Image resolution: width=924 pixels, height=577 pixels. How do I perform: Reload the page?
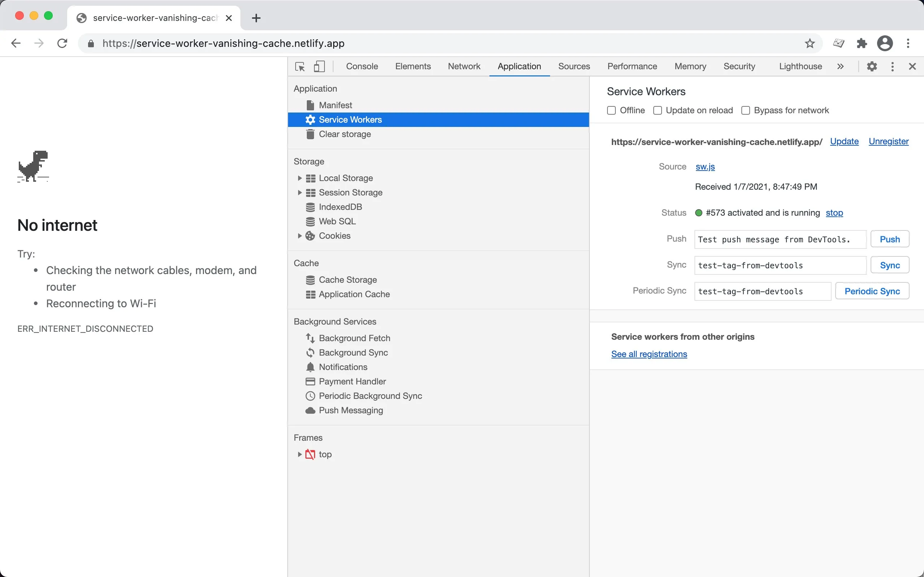click(x=62, y=44)
